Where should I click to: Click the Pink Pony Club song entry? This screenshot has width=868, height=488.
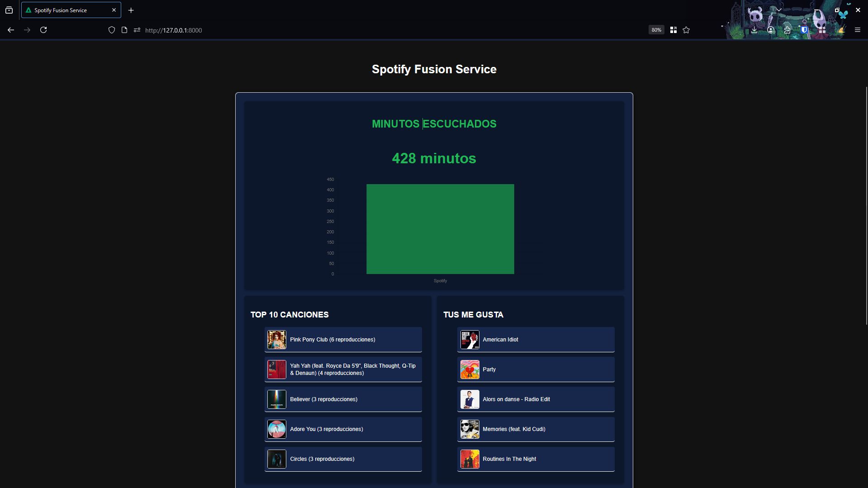(343, 339)
